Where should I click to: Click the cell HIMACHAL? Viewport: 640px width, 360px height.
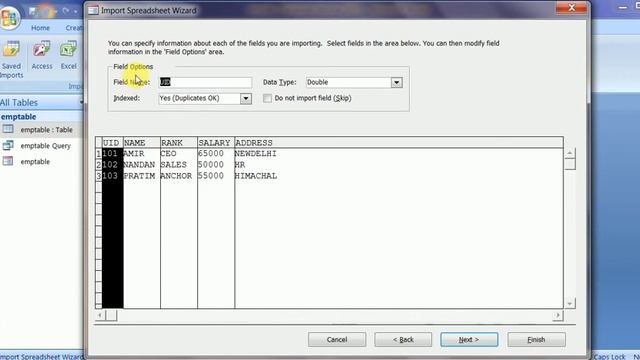click(256, 176)
